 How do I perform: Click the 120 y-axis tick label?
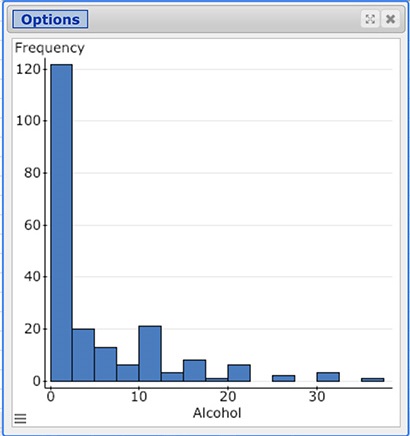point(28,69)
